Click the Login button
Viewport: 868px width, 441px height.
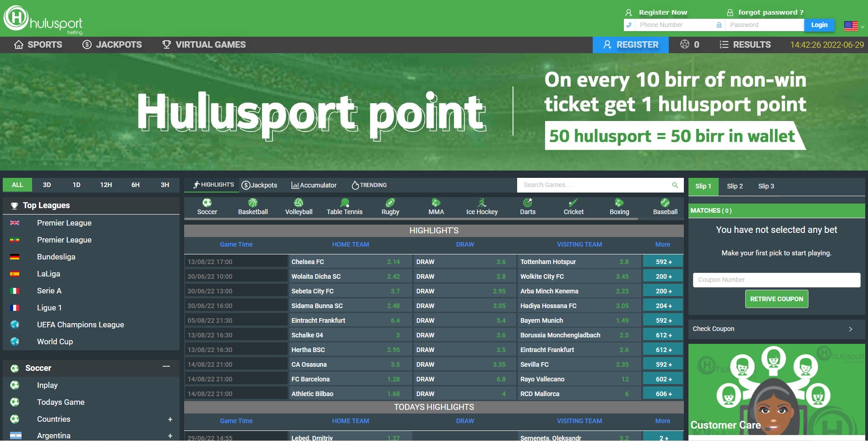(x=819, y=25)
